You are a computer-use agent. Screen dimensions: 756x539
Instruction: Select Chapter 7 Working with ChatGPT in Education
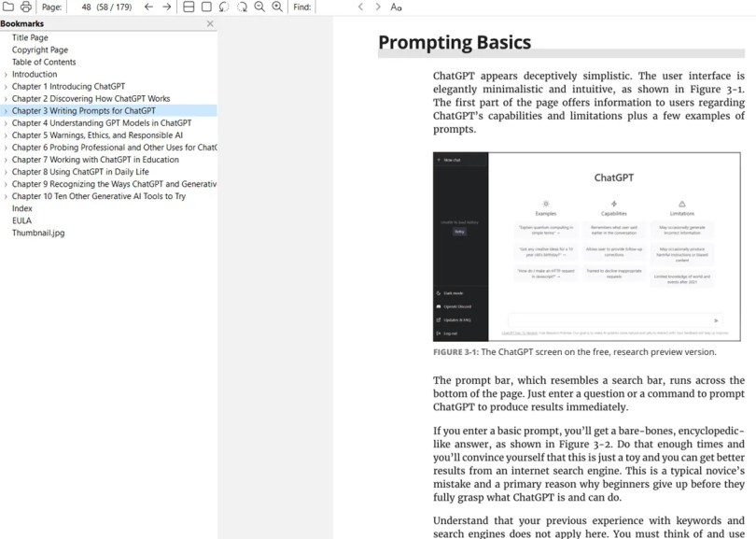pos(95,159)
